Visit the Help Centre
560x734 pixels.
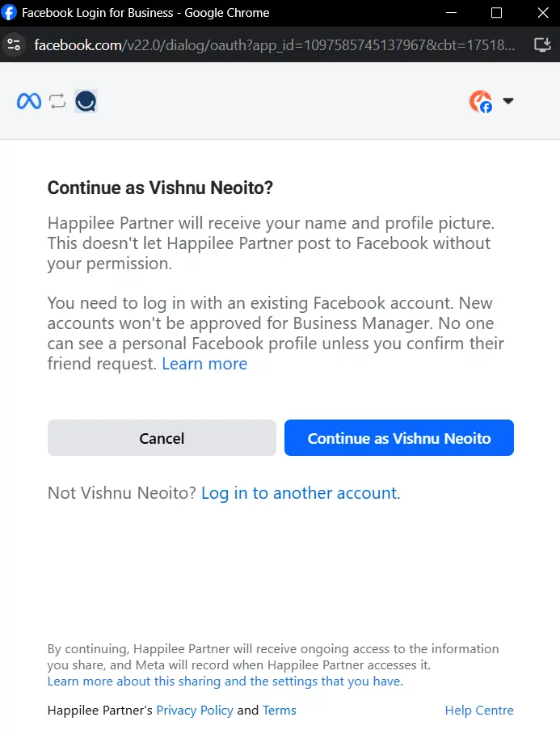tap(479, 710)
